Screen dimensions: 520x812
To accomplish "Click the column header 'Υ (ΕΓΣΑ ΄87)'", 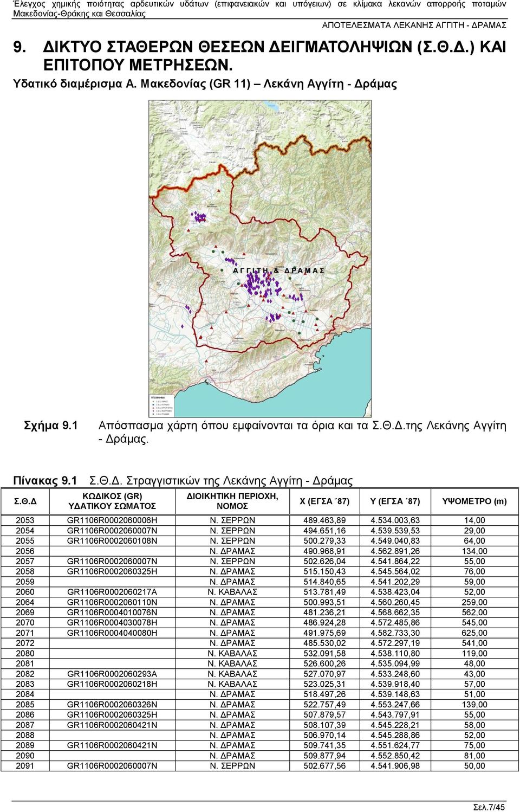I will click(x=395, y=501).
